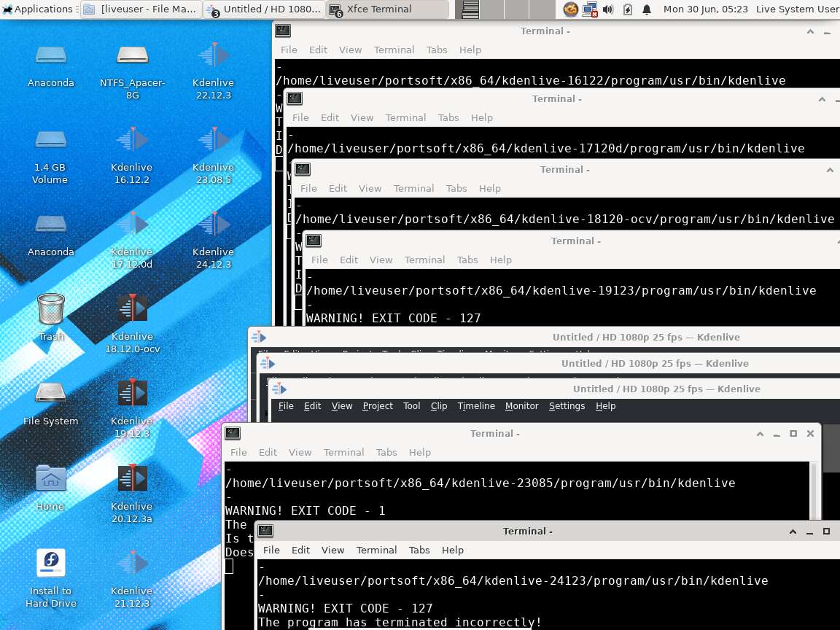This screenshot has height=630, width=840.
Task: Open Kdenlive 18.12.0-ocv desktop icon
Action: coord(132,324)
